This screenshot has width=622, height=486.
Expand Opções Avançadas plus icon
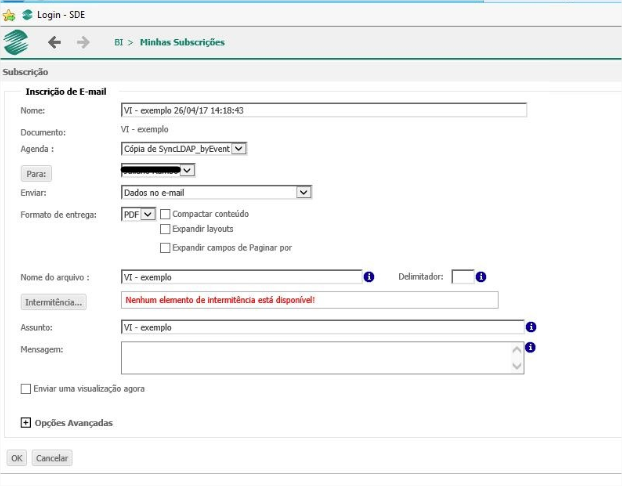[x=25, y=423]
